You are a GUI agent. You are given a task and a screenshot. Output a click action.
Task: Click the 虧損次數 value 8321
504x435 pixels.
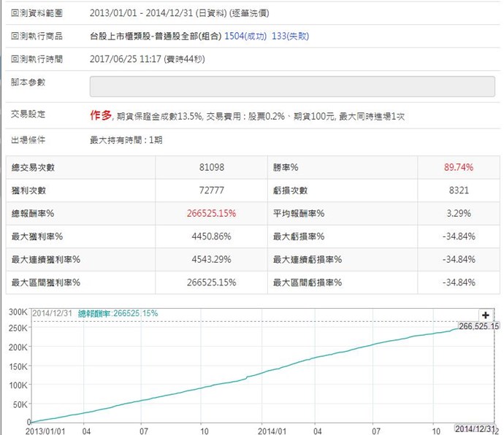pyautogui.click(x=462, y=190)
